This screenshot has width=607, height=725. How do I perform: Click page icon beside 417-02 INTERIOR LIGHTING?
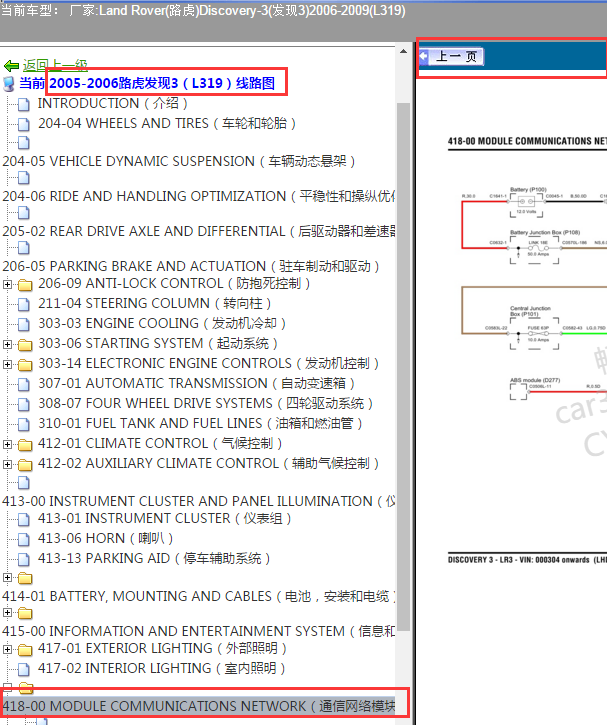coord(24,669)
